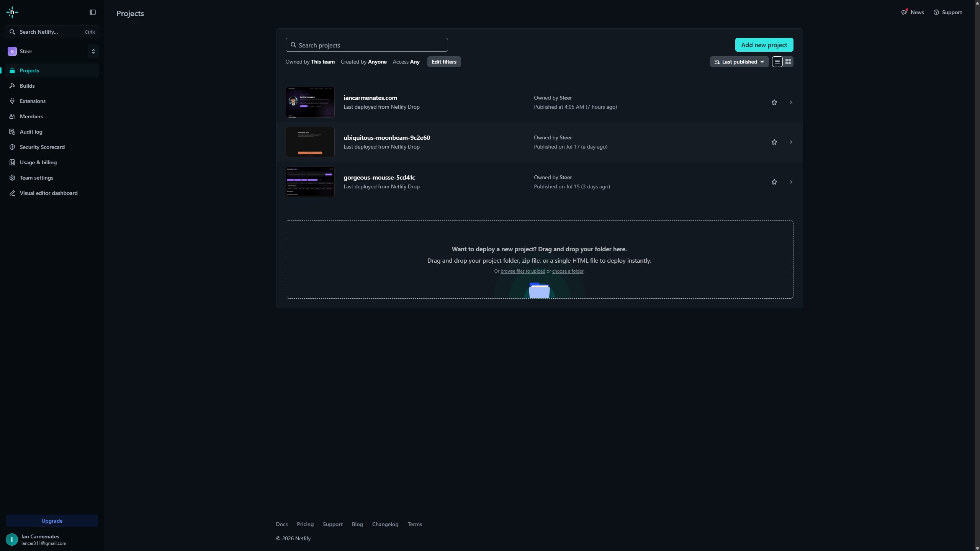Click "Published at 4:05 AM (7 hours ago)" text
Image resolution: width=980 pixels, height=551 pixels.
coord(575,107)
